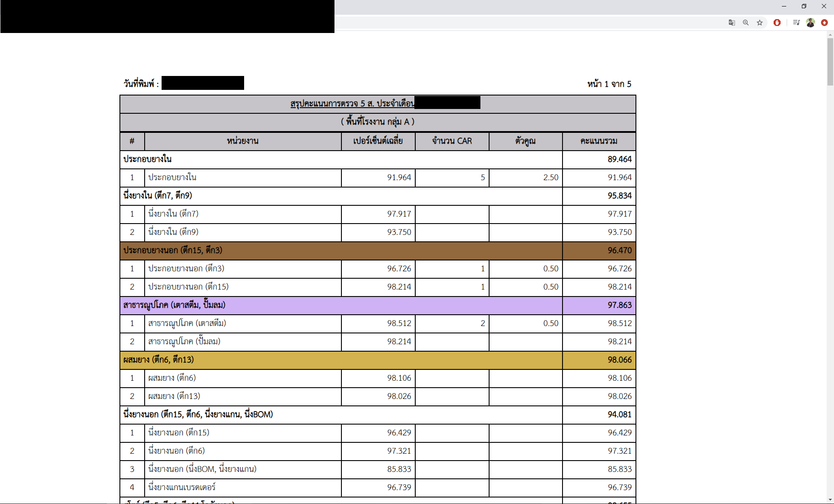Click average percent 97.321 for นึ่งยางนอก (ตึก6)
This screenshot has height=504, width=834.
pyautogui.click(x=399, y=451)
